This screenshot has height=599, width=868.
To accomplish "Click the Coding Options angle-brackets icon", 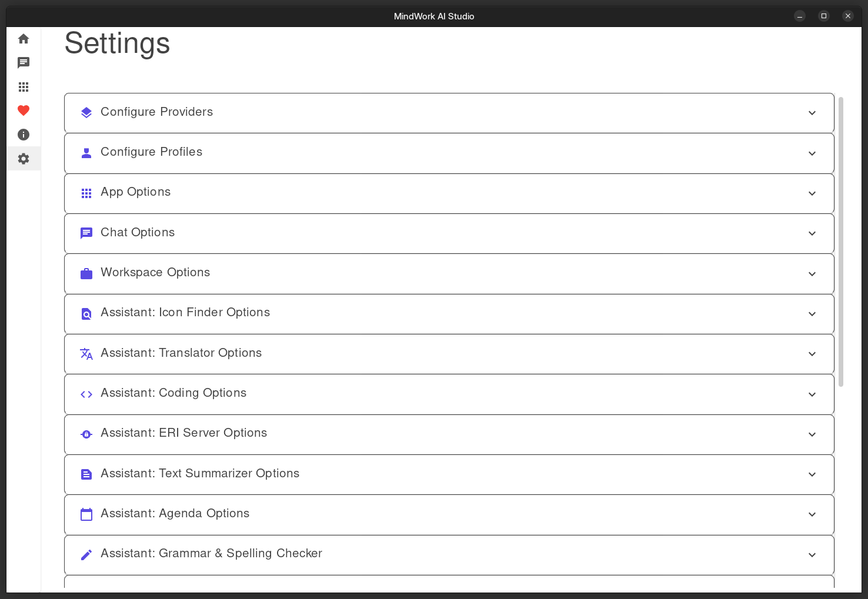I will [x=86, y=394].
